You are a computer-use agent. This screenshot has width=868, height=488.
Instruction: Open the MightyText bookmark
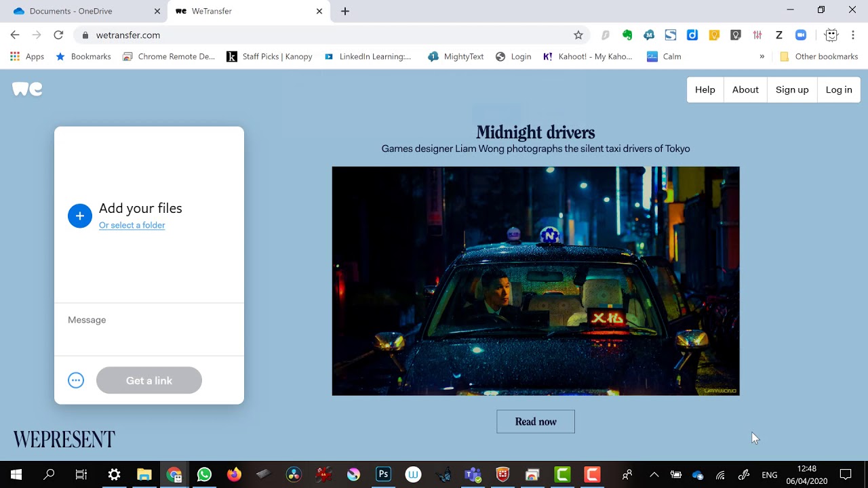tap(456, 57)
